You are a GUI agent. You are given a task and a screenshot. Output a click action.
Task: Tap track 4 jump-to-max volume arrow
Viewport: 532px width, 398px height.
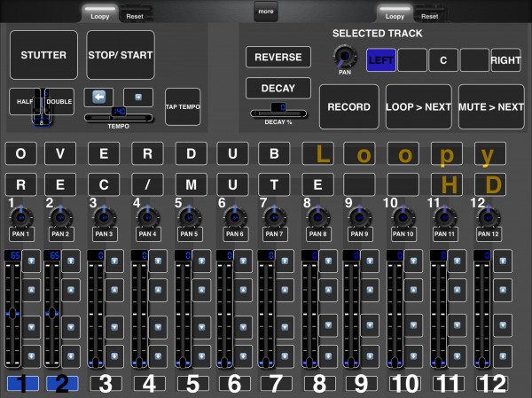[158, 261]
